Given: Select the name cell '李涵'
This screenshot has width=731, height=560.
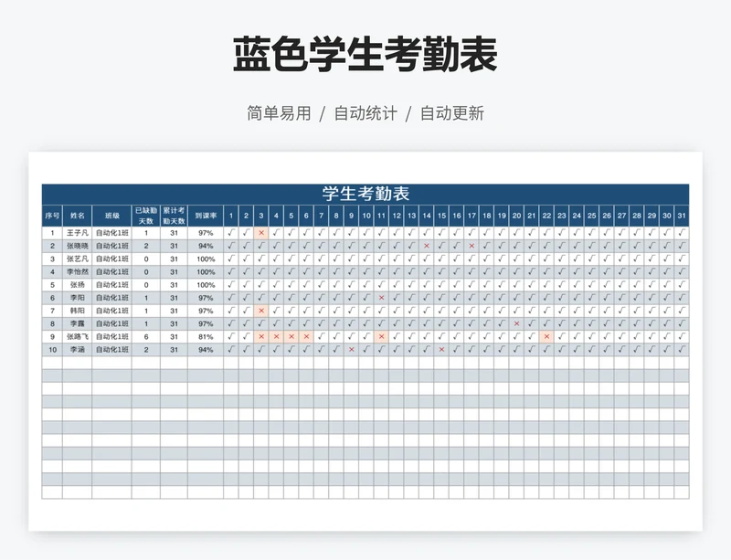Looking at the screenshot, I should [x=78, y=350].
